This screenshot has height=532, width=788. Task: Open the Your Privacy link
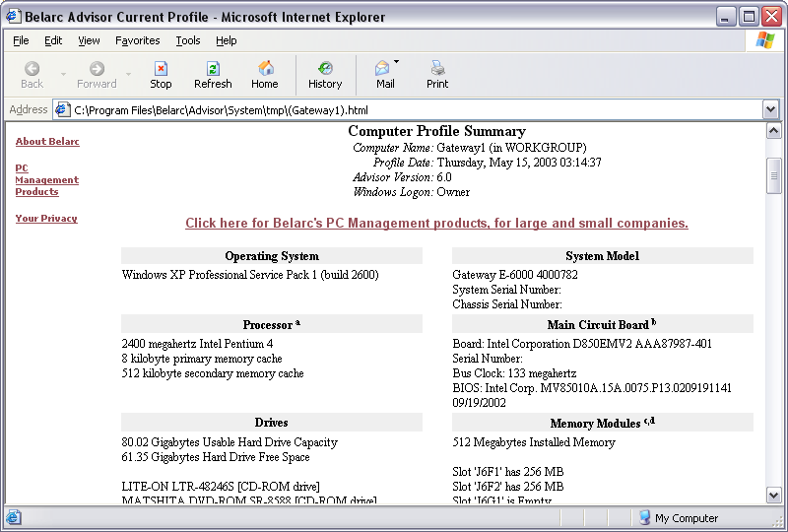[46, 219]
